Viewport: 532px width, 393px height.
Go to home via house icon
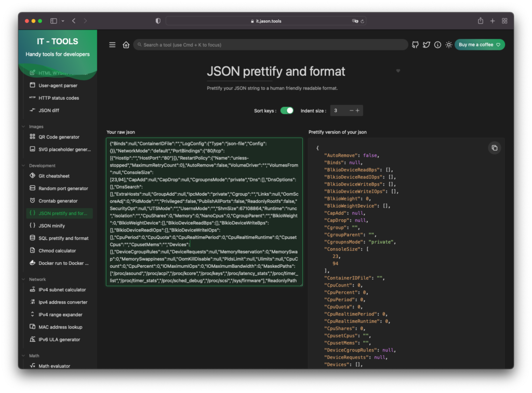click(126, 45)
